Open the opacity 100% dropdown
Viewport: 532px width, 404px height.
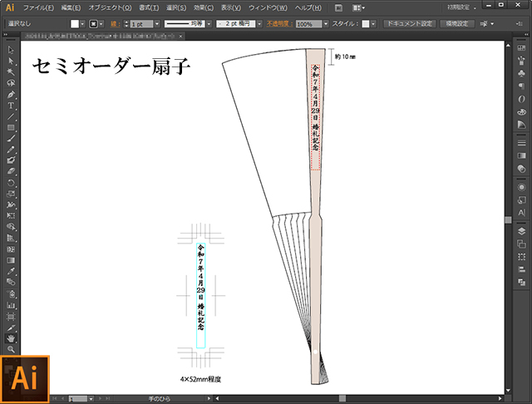coord(326,24)
